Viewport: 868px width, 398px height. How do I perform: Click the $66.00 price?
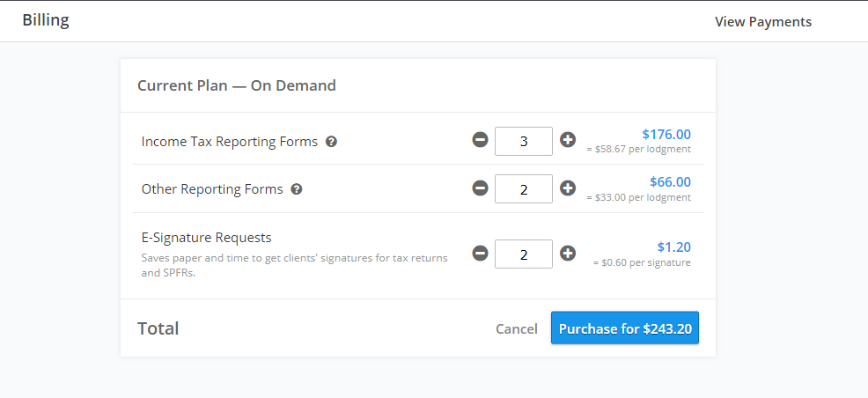[671, 181]
